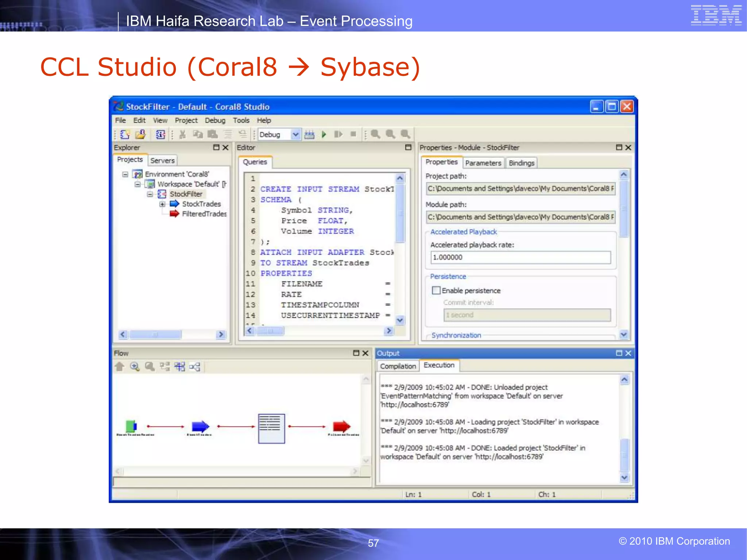The height and width of the screenshot is (560, 747).
Task: Select the Execution output tab
Action: point(439,365)
